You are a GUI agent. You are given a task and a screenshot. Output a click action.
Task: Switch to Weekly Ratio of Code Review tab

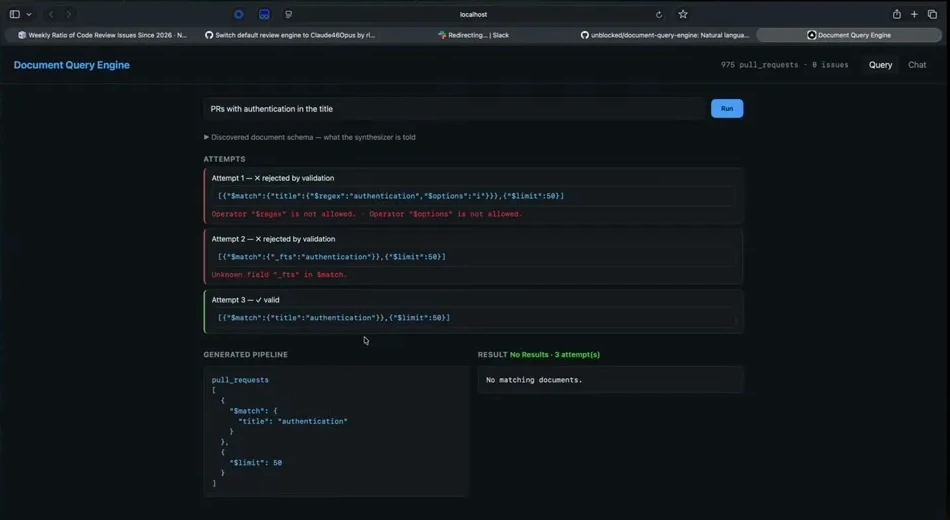click(102, 35)
